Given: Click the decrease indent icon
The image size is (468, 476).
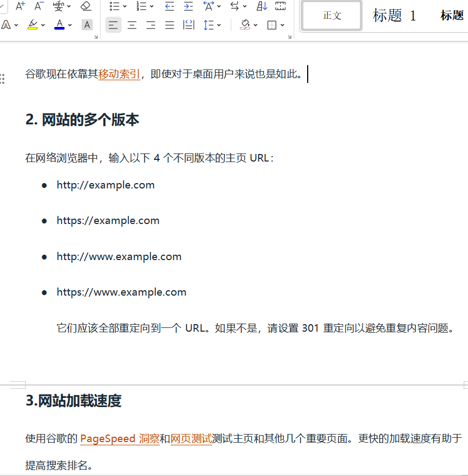Looking at the screenshot, I should coord(169,6).
